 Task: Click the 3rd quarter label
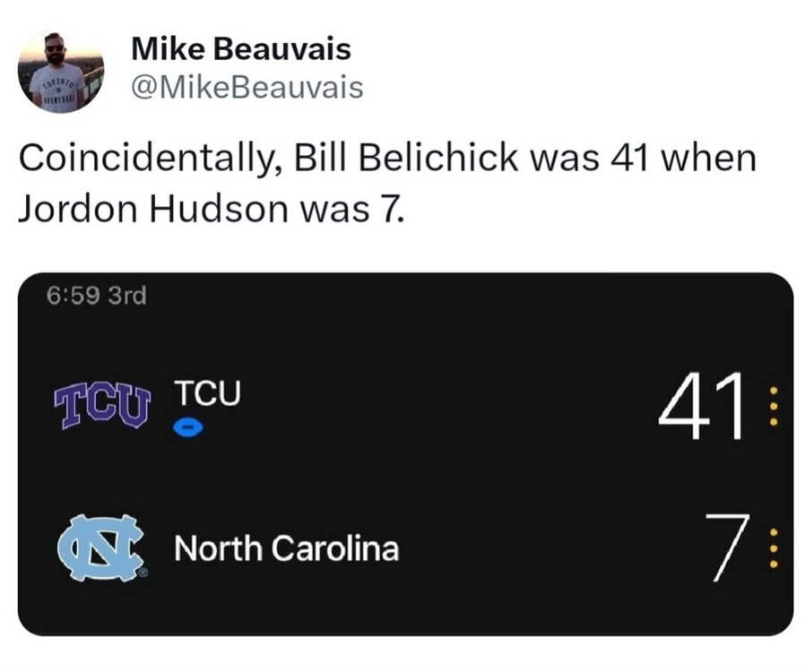pyautogui.click(x=126, y=295)
